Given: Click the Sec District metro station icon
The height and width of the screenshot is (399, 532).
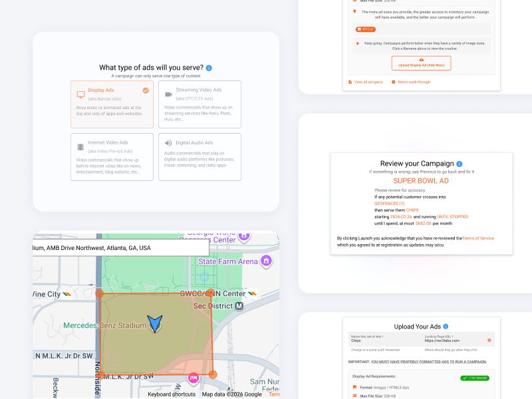Looking at the screenshot, I should pos(239,305).
